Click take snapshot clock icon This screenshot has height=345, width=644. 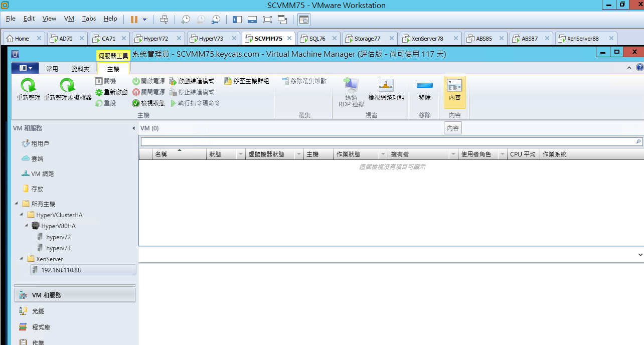(x=185, y=19)
